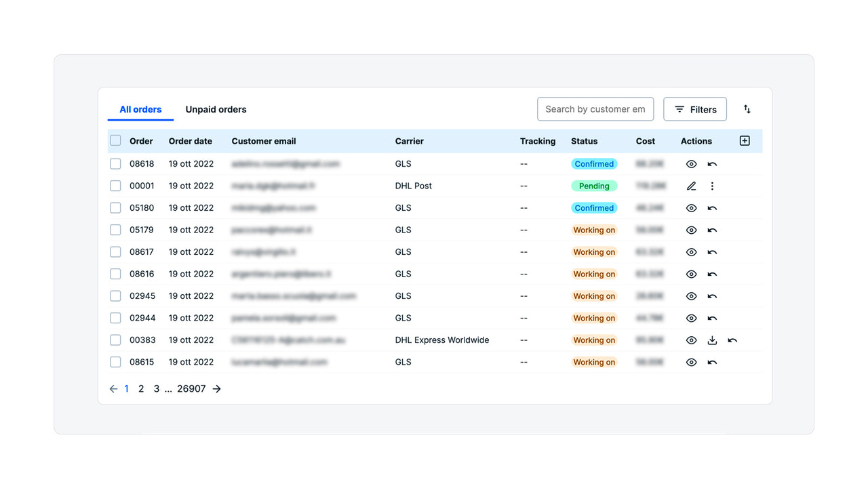Select the checkbox for order 02945
This screenshot has height=488, width=868.
[115, 296]
